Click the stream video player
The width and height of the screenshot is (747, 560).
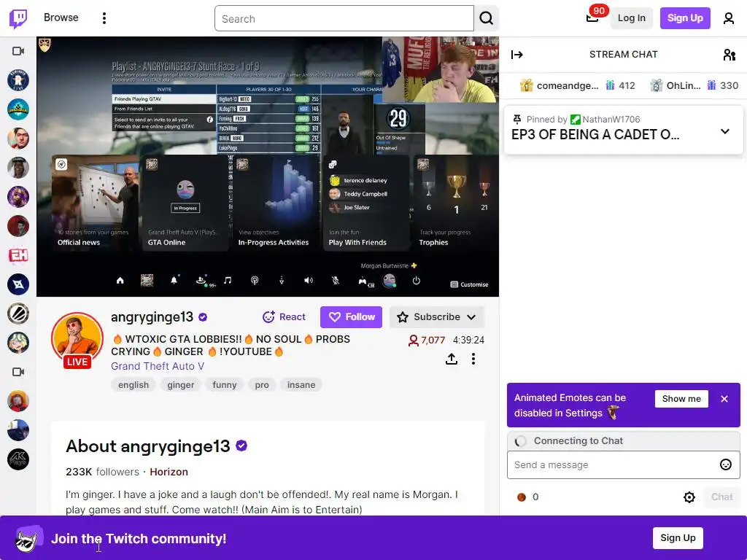click(268, 167)
